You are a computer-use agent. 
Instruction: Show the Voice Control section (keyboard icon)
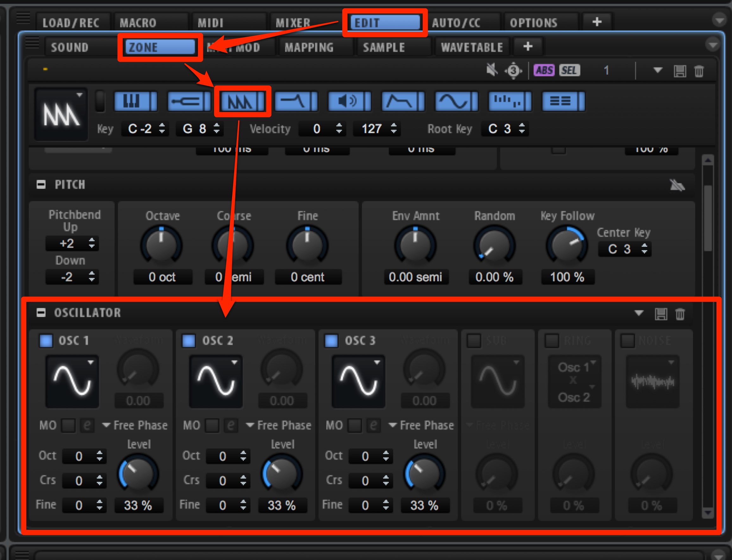(x=136, y=101)
